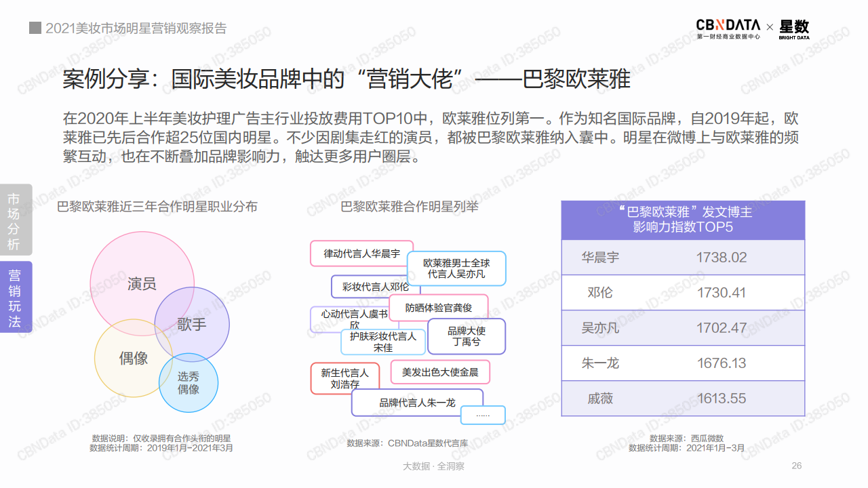The height and width of the screenshot is (488, 868).
Task: Select the blue 选秀偶像 bubble
Action: click(x=189, y=383)
